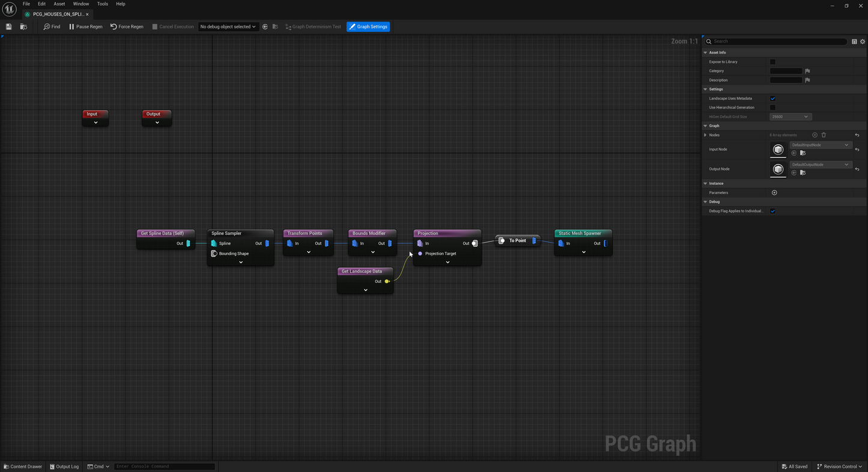
Task: Expand the Spline Sampler node chevron
Action: click(241, 262)
